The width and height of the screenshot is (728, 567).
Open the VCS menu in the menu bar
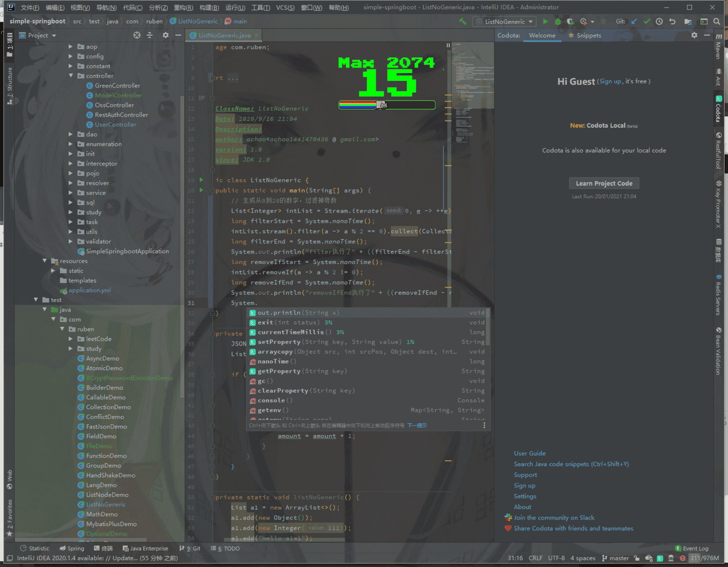[285, 8]
